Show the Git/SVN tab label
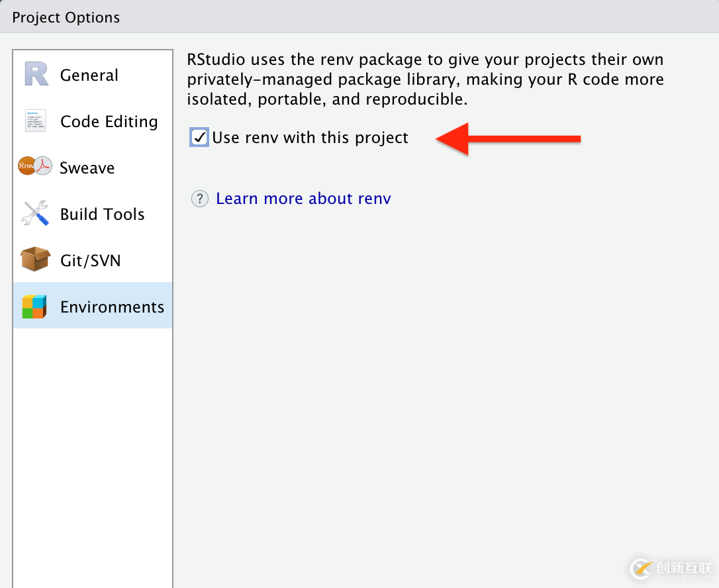Image resolution: width=719 pixels, height=588 pixels. point(91,261)
